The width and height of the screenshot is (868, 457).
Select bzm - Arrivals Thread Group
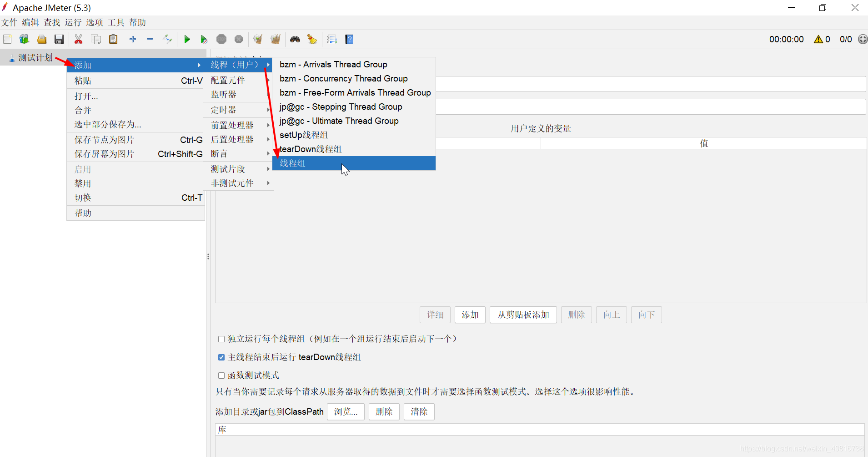pos(354,64)
